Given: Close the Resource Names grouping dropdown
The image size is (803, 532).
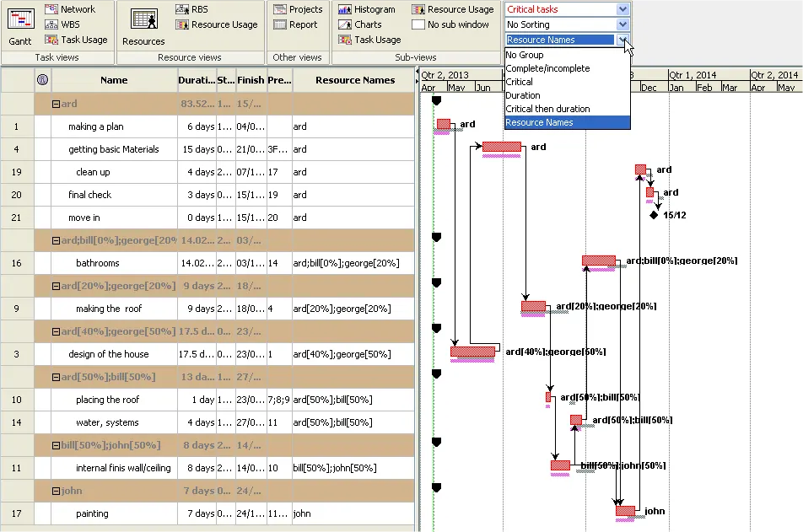Looking at the screenshot, I should click(x=622, y=40).
